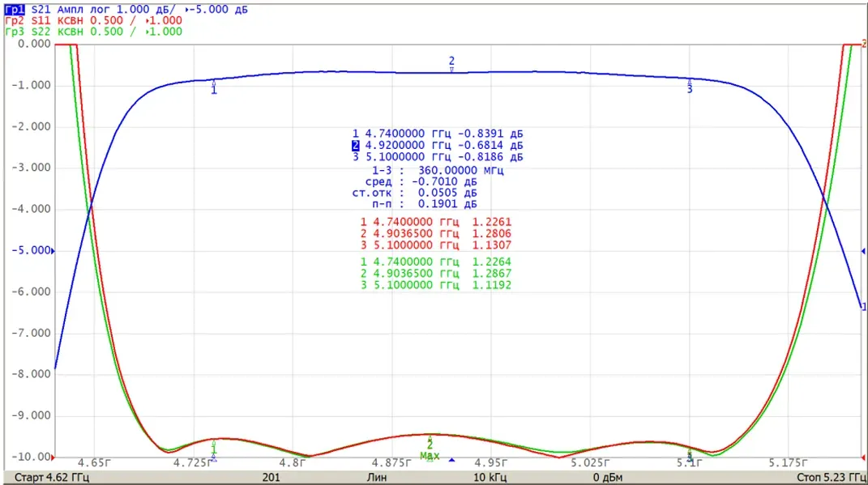This screenshot has width=868, height=485.
Task: Click the -10.00 bottom scale label
Action: coord(31,457)
